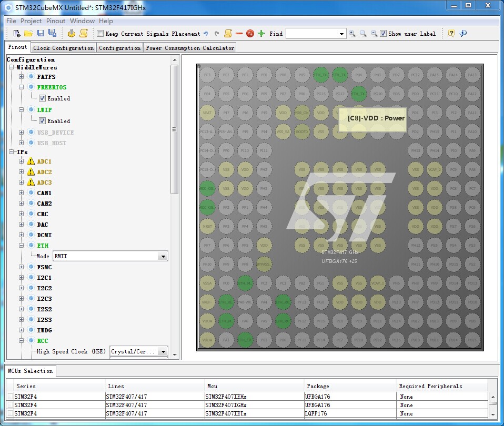Open the help question mark icon
The image size is (504, 426).
pyautogui.click(x=451, y=34)
